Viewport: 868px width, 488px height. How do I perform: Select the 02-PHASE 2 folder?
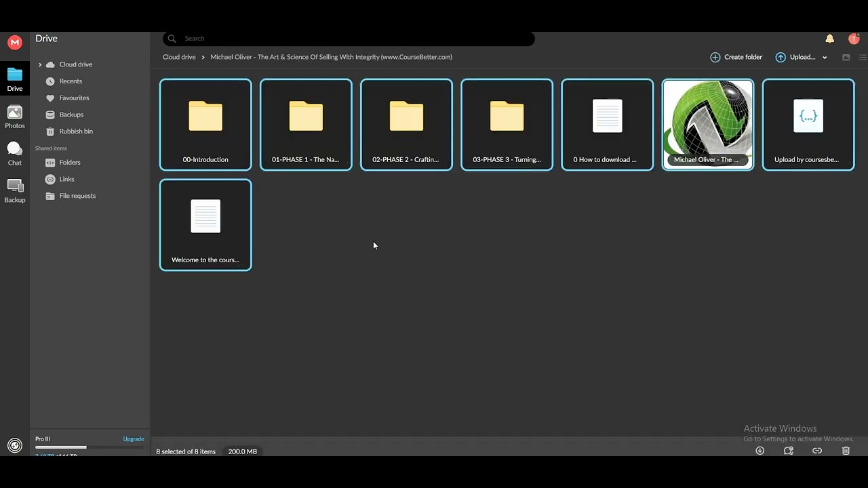(x=406, y=125)
